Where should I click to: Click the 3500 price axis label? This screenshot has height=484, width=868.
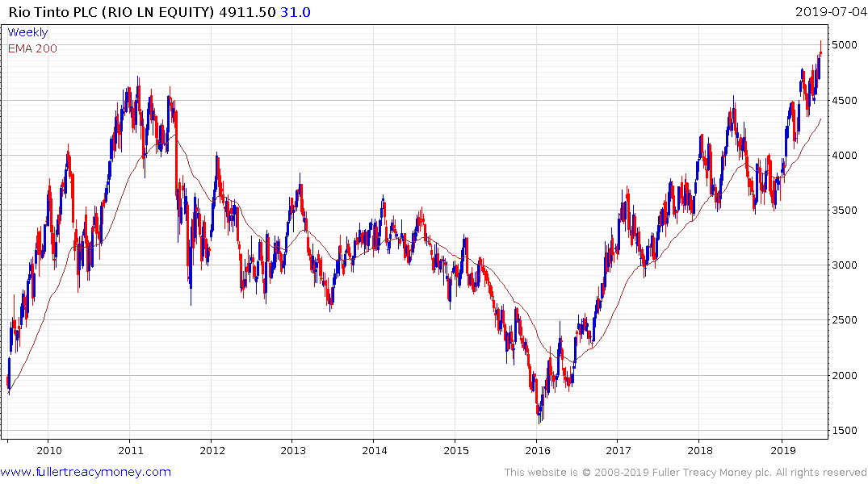coord(845,211)
